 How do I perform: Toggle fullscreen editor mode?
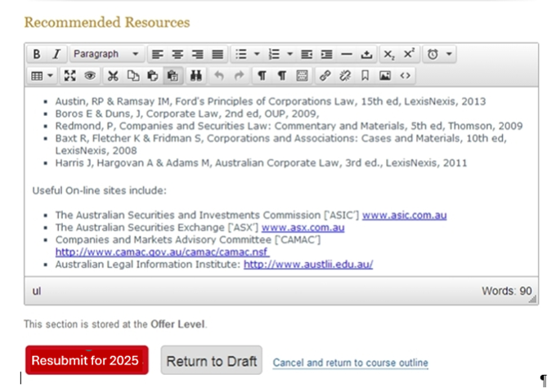[x=69, y=75]
